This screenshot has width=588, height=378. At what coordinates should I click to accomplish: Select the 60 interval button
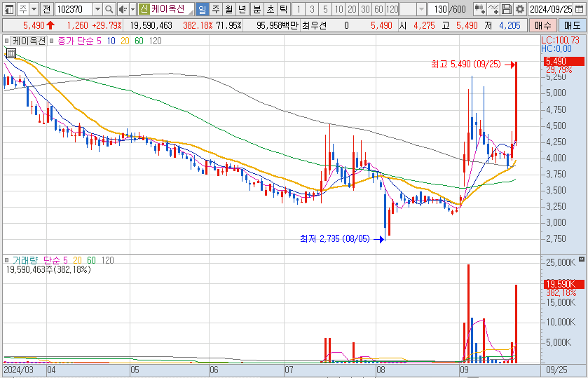tap(378, 9)
